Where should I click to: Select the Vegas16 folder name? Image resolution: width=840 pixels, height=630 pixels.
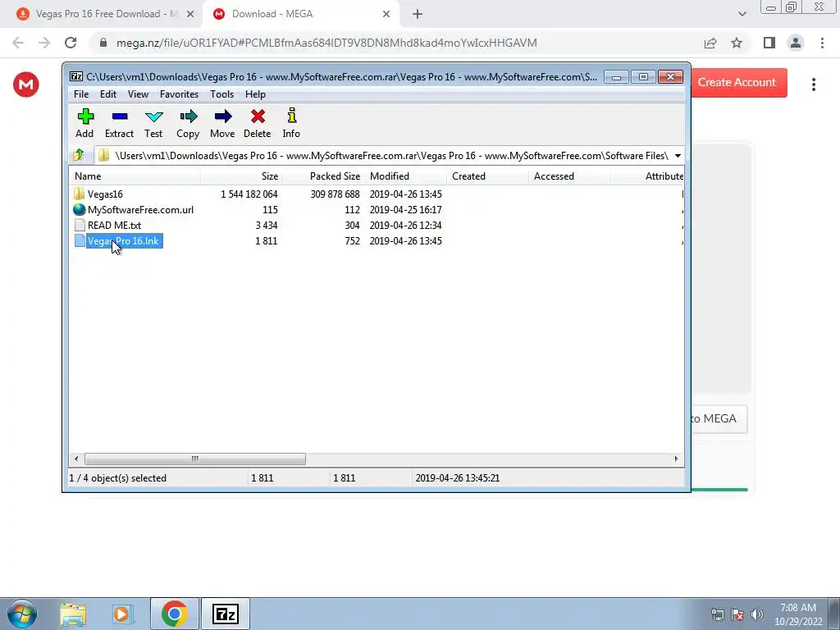105,194
